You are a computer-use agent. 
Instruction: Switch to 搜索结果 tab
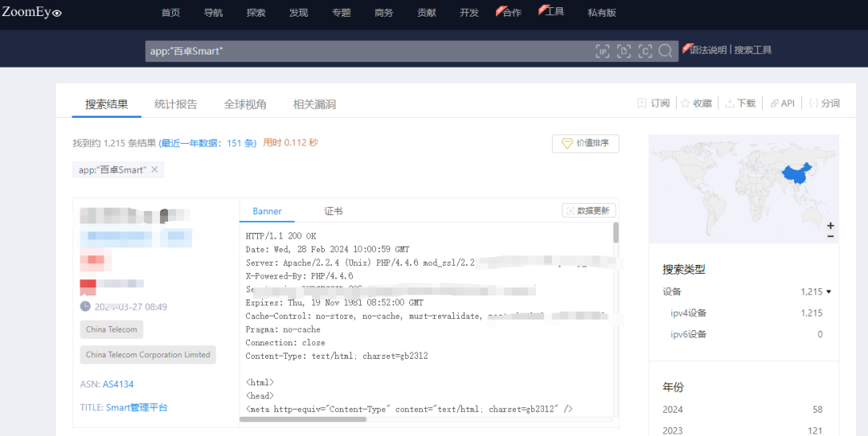tap(106, 104)
